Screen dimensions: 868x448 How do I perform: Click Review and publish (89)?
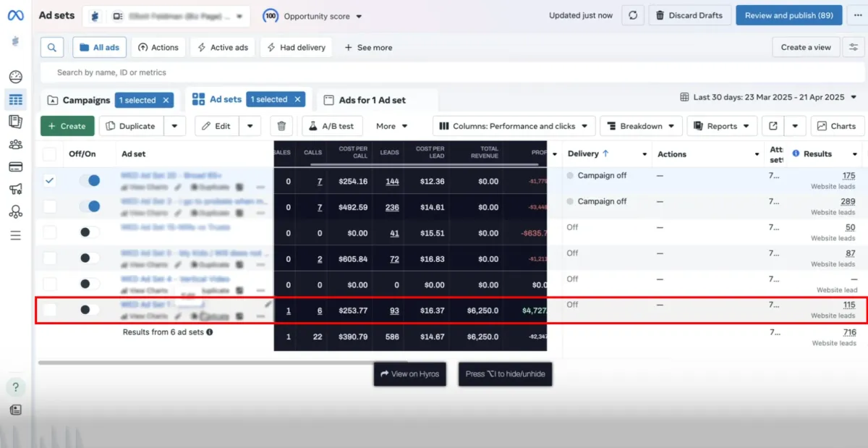(x=789, y=15)
